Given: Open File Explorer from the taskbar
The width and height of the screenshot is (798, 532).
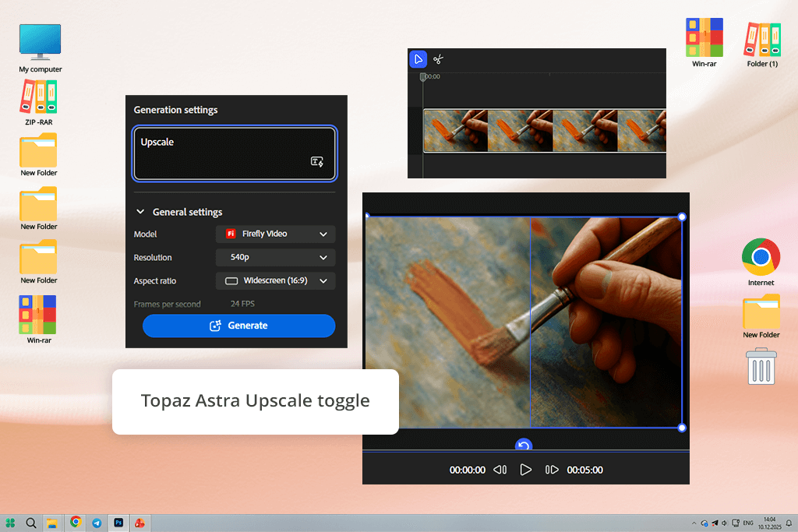Looking at the screenshot, I should tap(52, 523).
